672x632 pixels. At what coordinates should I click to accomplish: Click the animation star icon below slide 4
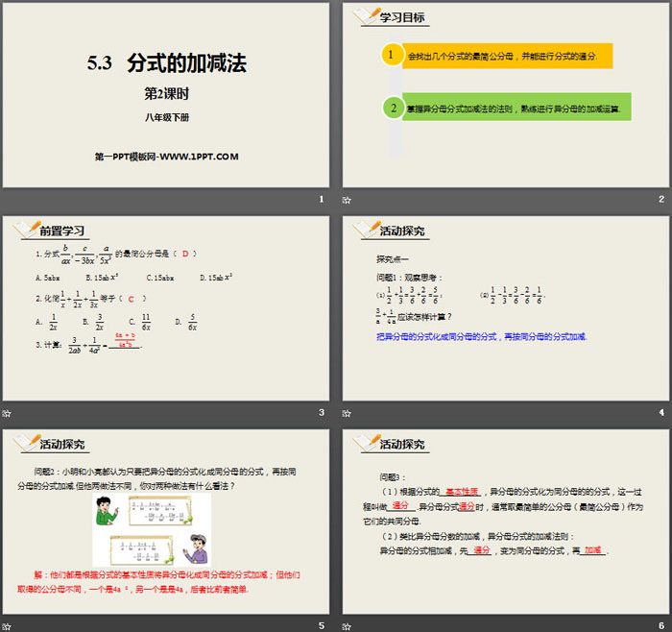[x=347, y=412]
